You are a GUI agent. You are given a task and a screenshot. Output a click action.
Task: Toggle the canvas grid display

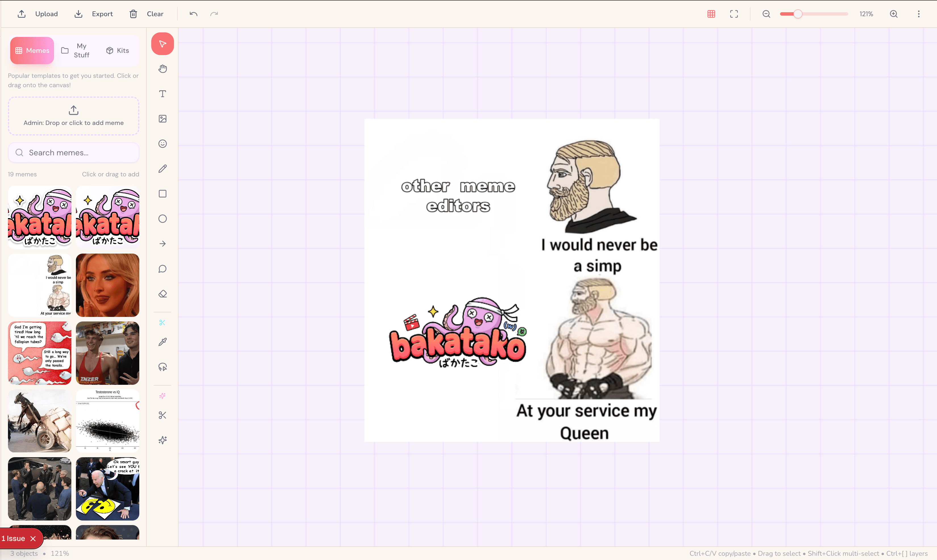[711, 14]
